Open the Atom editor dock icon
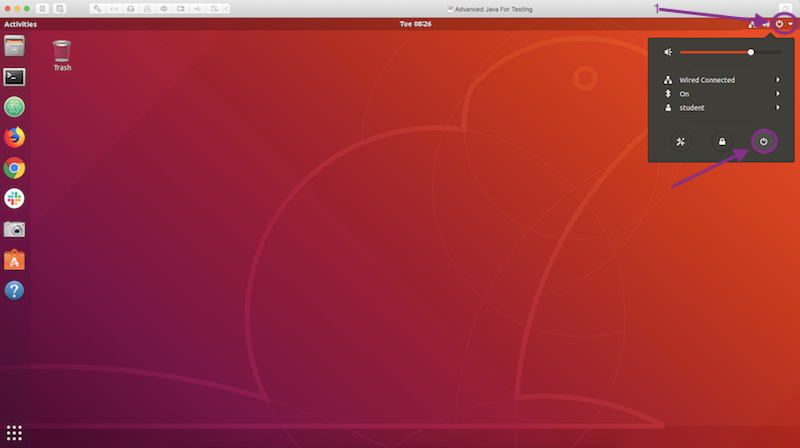The width and height of the screenshot is (800, 448). (14, 107)
